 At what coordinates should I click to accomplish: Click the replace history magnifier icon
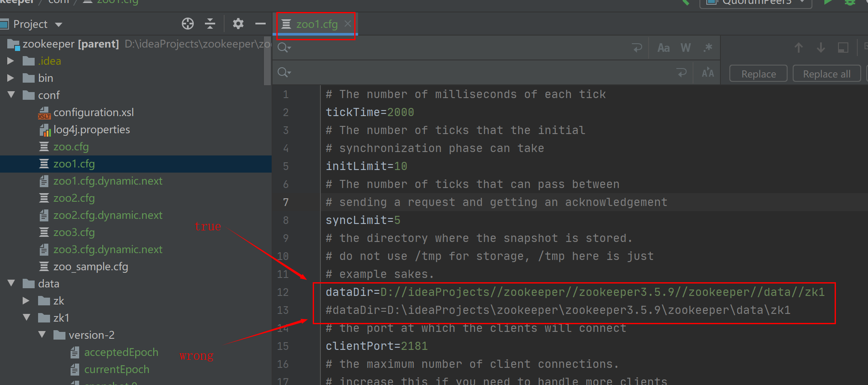[284, 72]
